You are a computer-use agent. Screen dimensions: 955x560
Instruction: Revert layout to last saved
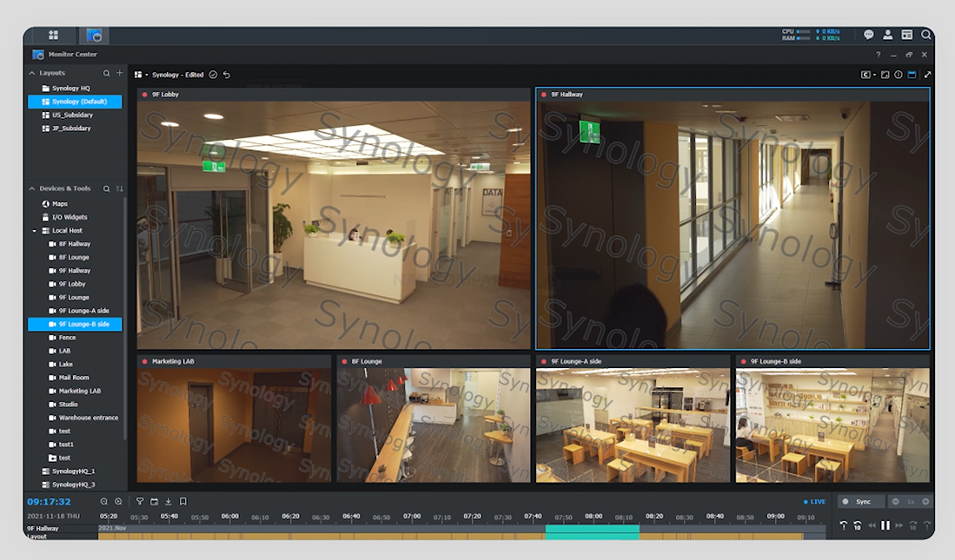pyautogui.click(x=227, y=75)
